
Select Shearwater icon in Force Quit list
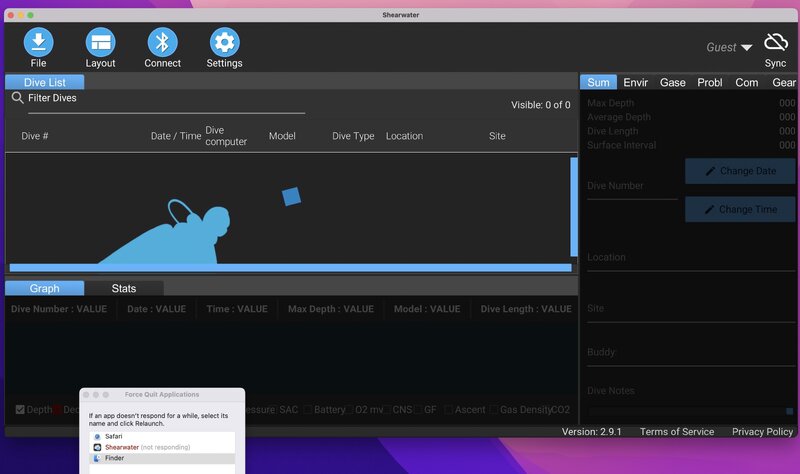tap(97, 447)
